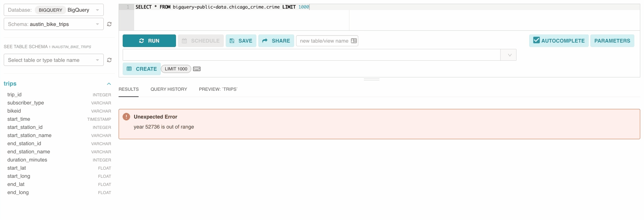Click line number 1 in editor gutter

[128, 7]
